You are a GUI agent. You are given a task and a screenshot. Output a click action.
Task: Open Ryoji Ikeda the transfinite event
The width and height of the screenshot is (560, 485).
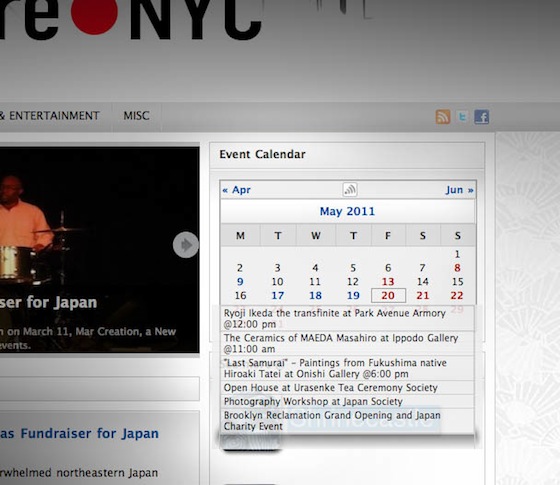coord(347,318)
